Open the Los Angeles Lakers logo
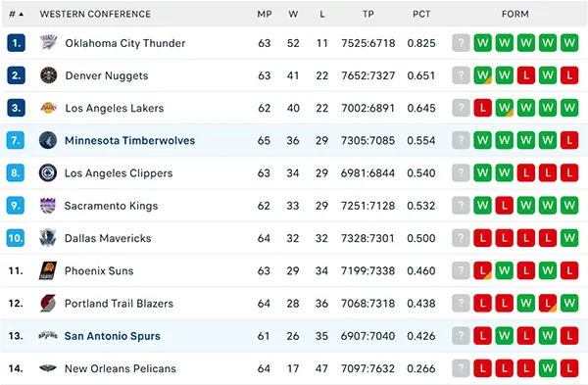The image size is (588, 385). (x=48, y=108)
